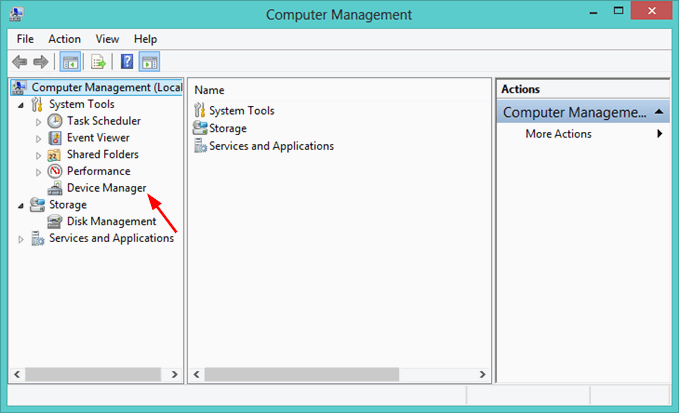Expand Services and Applications tree node
This screenshot has height=413, width=679.
tap(21, 239)
